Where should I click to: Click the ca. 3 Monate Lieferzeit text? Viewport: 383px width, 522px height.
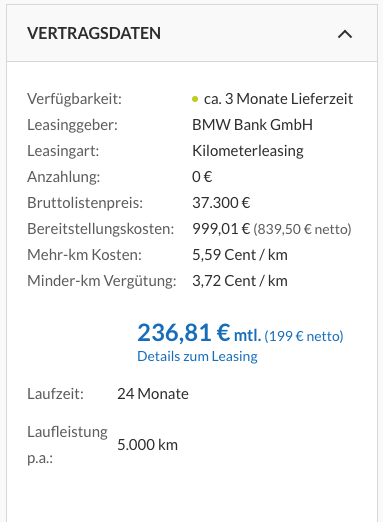278,99
